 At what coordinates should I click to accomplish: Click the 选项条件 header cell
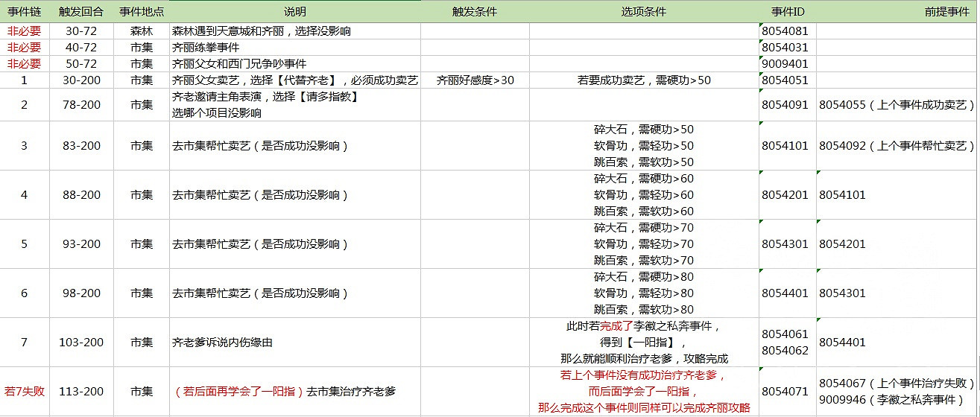[x=643, y=13]
